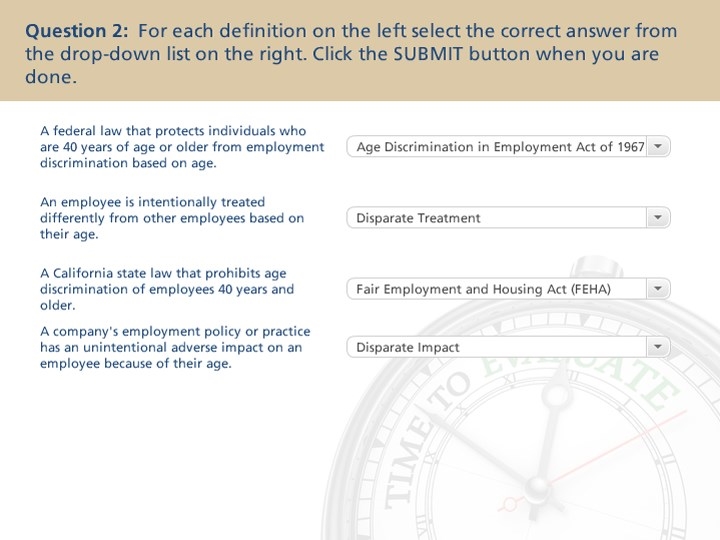
Task: Click the Question 2 heading label
Action: point(77,31)
